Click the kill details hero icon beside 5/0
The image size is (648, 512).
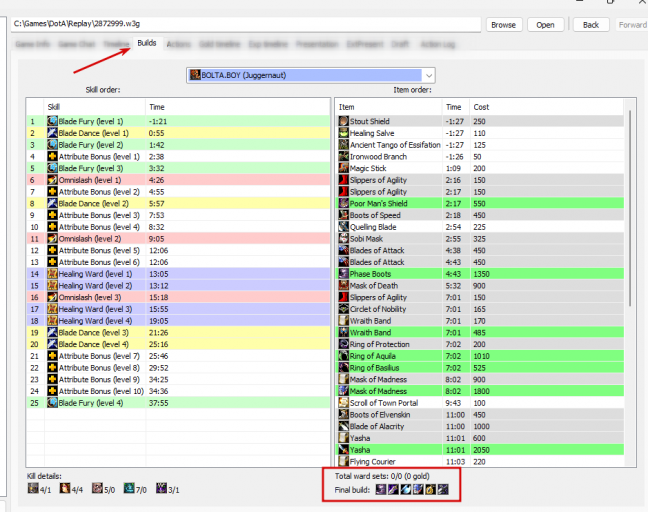click(97, 488)
